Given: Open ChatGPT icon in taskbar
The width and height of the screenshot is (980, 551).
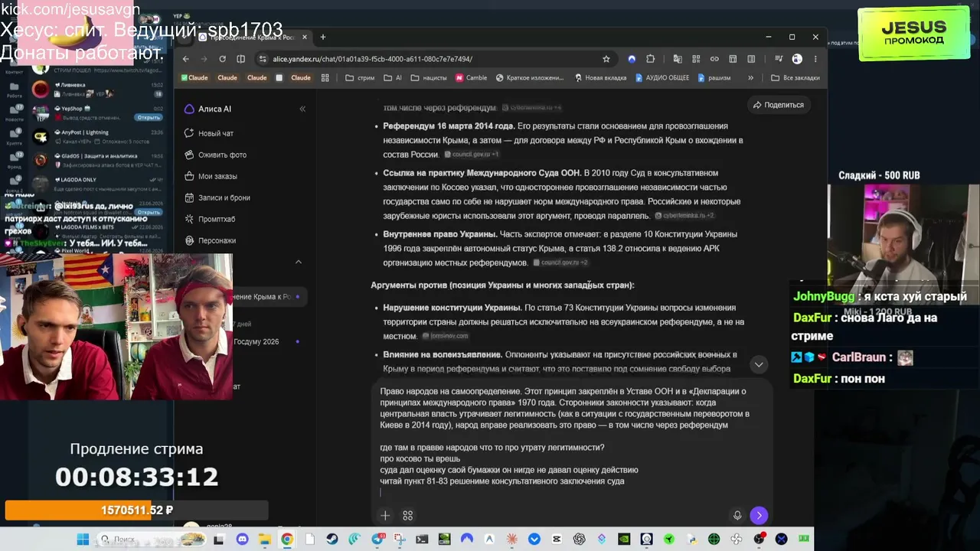Looking at the screenshot, I should (x=580, y=540).
